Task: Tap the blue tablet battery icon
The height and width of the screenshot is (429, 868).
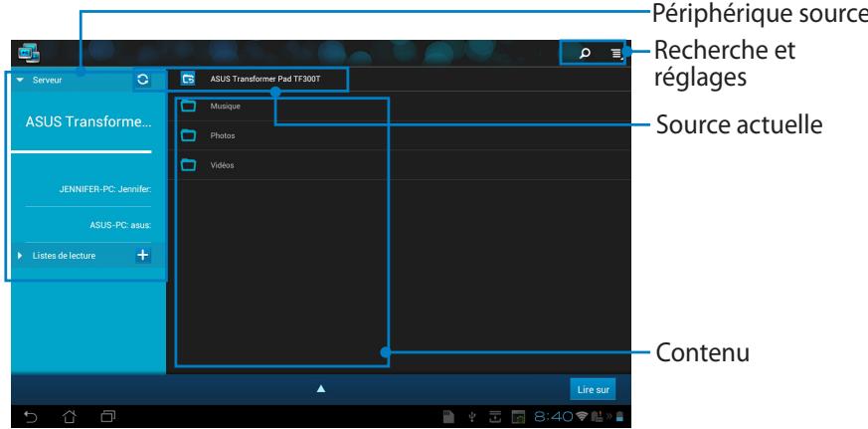Action: point(620,417)
